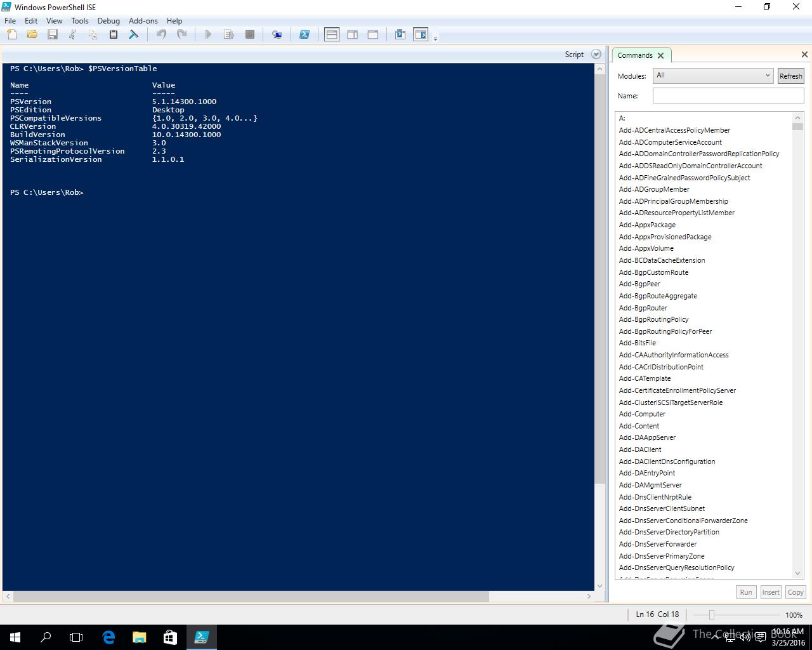Open the Add-ons menu
The height and width of the screenshot is (650, 812).
(x=143, y=20)
